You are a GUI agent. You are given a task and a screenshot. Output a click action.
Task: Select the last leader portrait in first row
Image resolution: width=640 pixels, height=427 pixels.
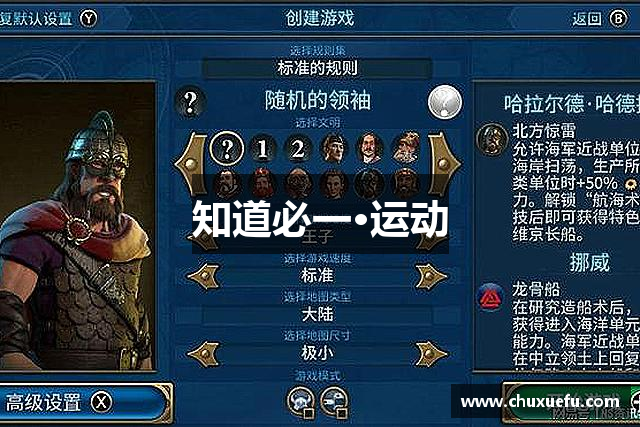405,149
